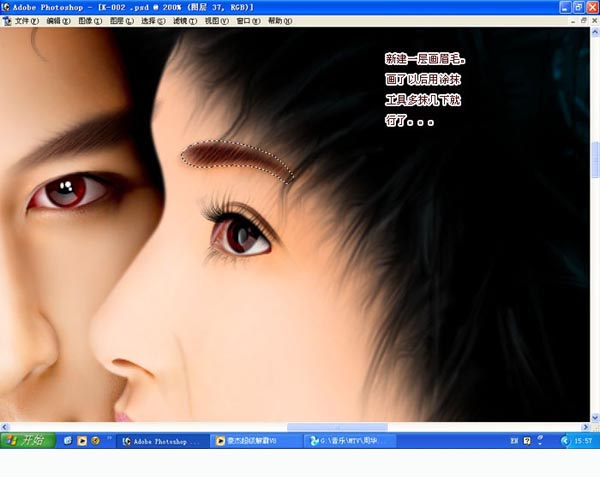Close the Adobe Photoshop application

click(592, 7)
